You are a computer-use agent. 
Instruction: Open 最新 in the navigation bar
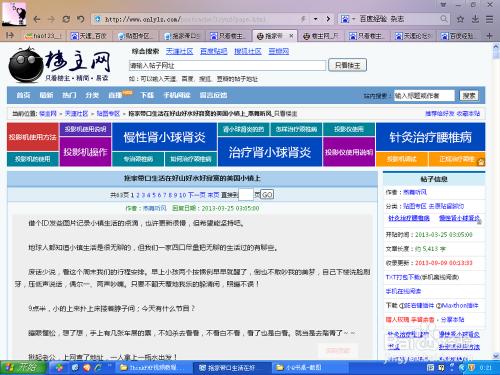46,95
